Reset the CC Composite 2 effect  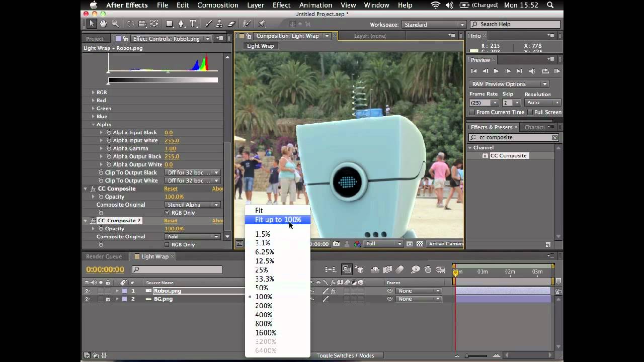(171, 221)
